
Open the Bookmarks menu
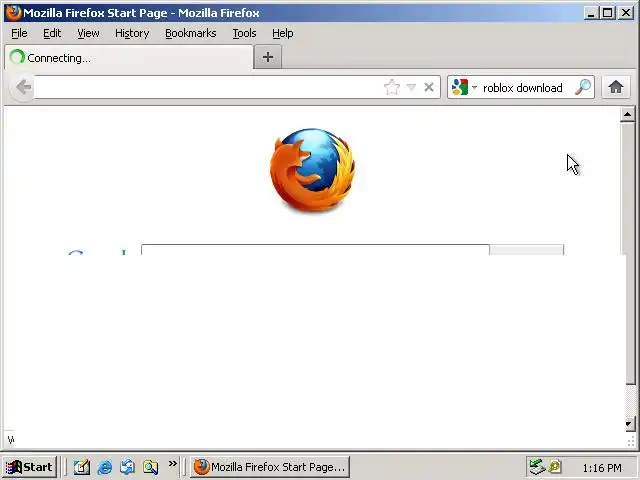click(x=191, y=33)
